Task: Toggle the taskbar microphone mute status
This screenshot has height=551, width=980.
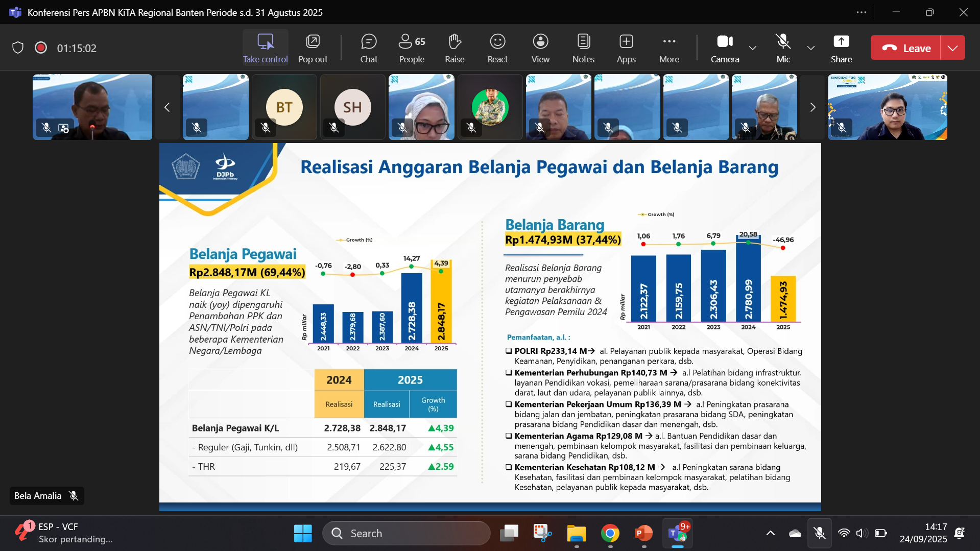Action: [819, 533]
